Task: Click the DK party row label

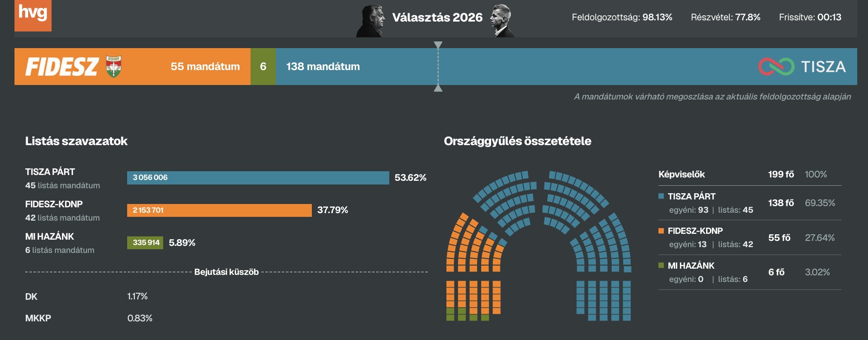Action: pyautogui.click(x=31, y=296)
